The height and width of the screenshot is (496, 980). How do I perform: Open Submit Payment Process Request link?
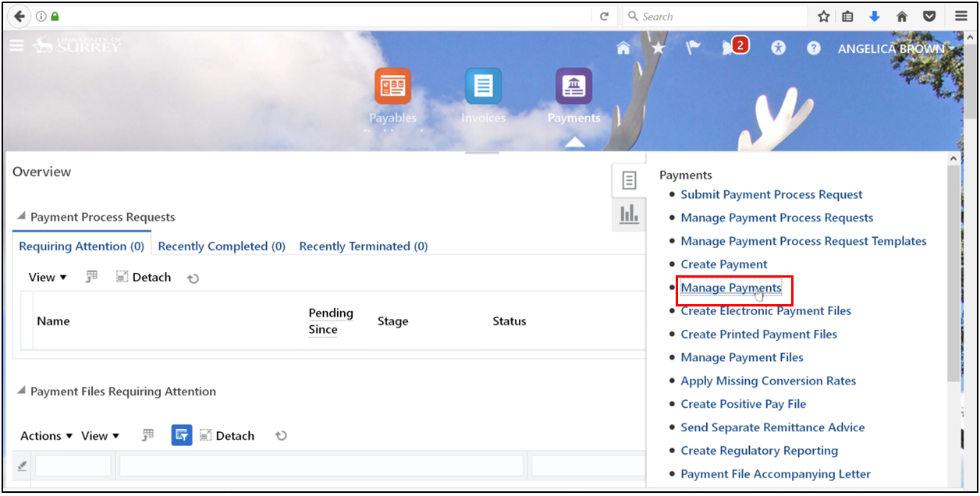(x=771, y=194)
